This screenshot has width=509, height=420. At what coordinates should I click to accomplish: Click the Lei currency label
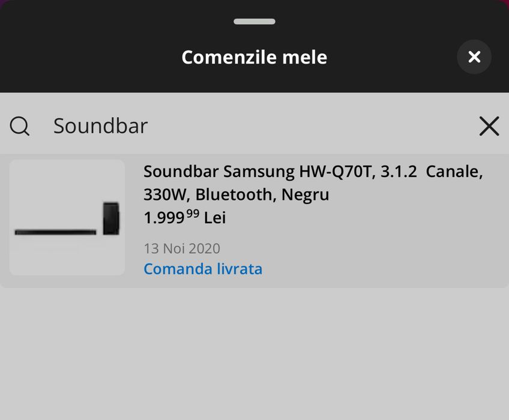215,217
